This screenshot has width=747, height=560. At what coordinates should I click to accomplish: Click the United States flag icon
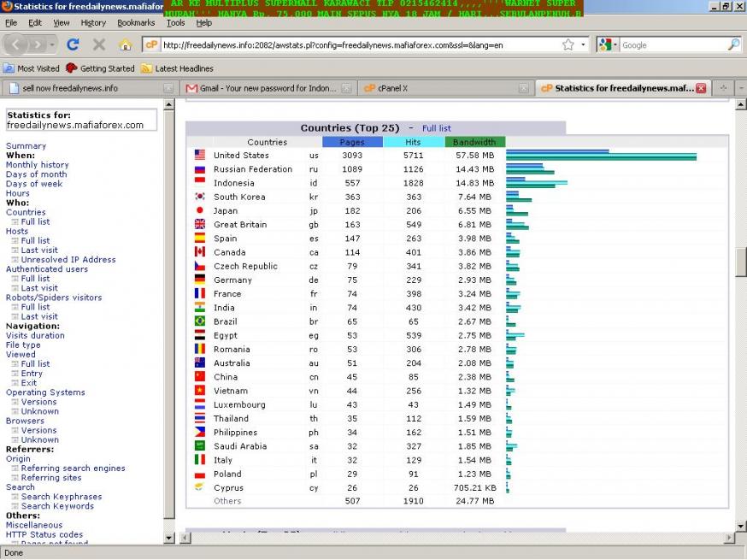coord(200,156)
